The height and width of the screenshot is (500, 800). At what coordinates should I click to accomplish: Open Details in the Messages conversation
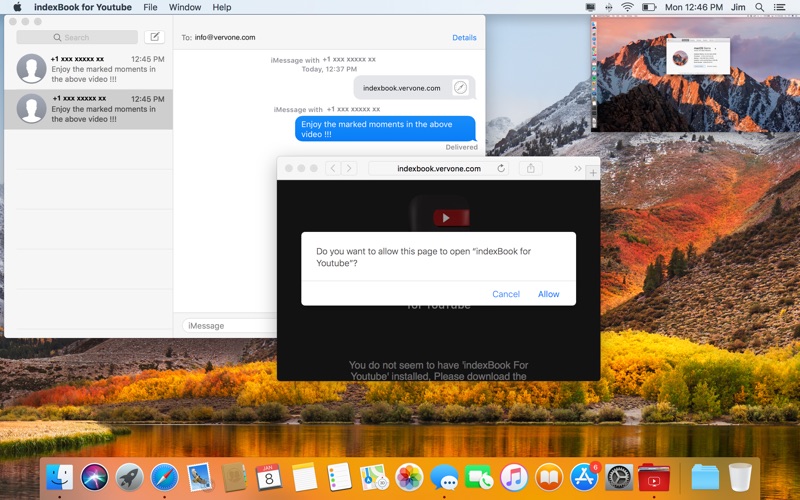pos(464,37)
